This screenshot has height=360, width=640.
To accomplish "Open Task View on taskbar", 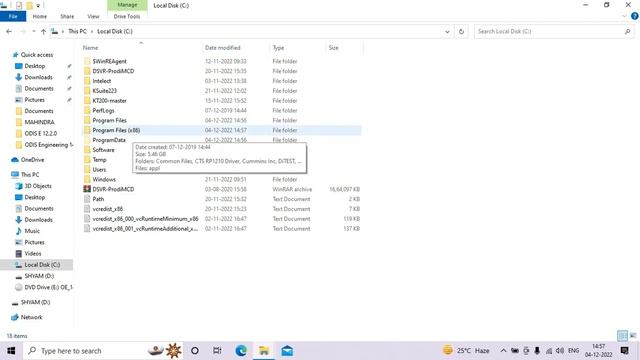I will coord(217,351).
